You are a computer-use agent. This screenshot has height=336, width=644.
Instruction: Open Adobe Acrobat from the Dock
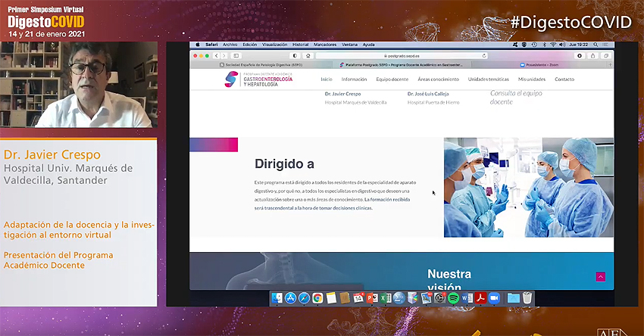click(x=480, y=298)
